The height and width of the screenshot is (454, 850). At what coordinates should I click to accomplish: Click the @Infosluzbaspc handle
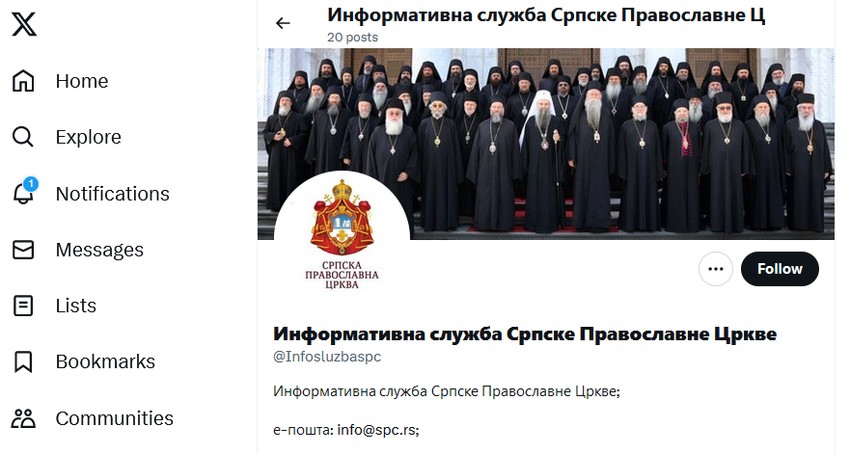[x=327, y=357]
